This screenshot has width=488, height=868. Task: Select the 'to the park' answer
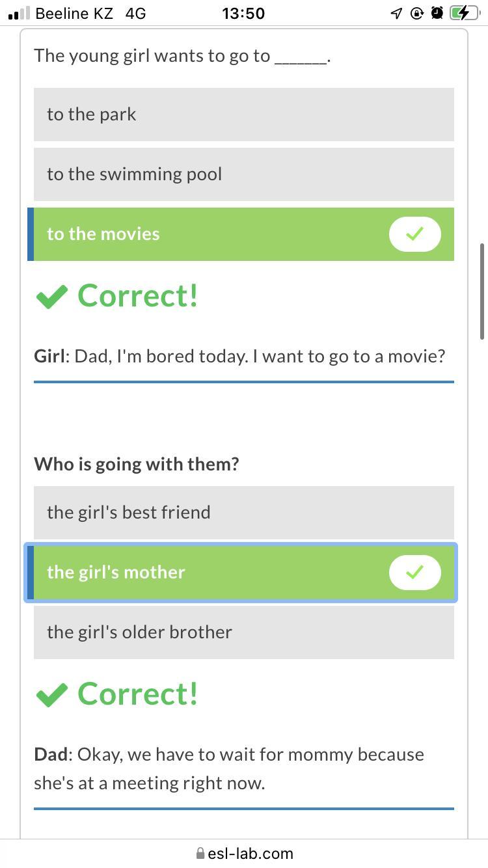pos(243,115)
